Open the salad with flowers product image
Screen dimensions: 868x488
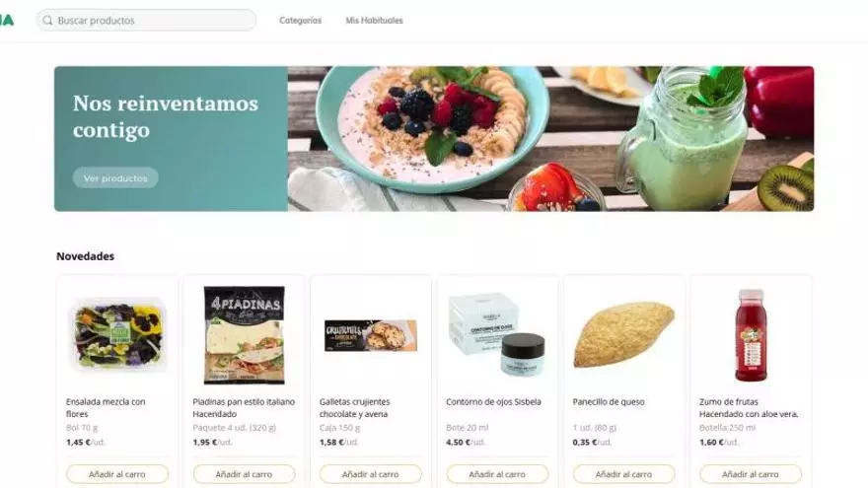tap(117, 335)
